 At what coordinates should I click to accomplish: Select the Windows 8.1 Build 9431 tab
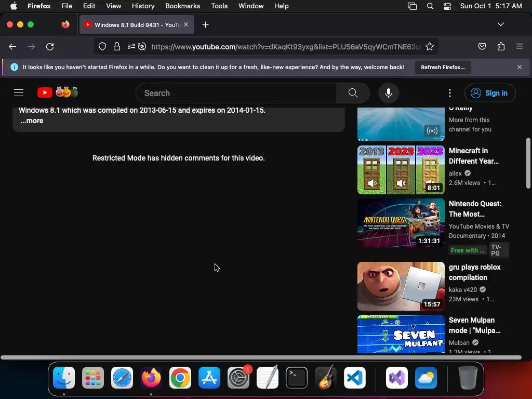[137, 25]
